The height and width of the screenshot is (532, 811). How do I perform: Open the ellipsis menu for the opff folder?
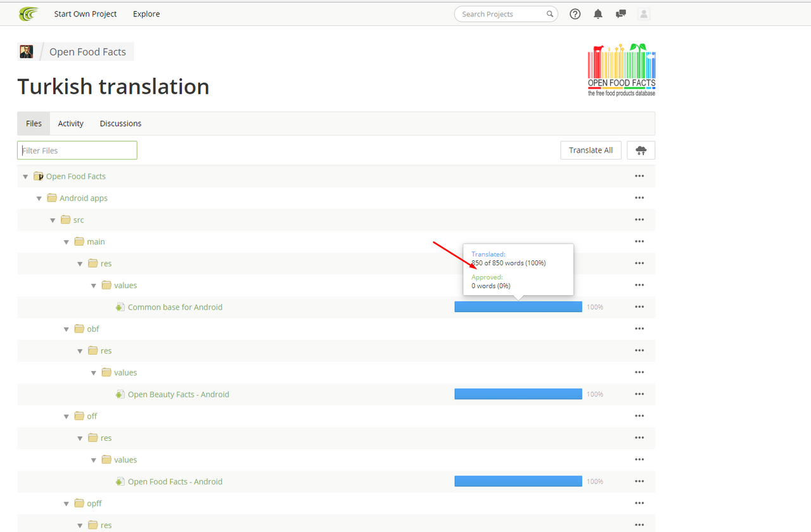[639, 503]
